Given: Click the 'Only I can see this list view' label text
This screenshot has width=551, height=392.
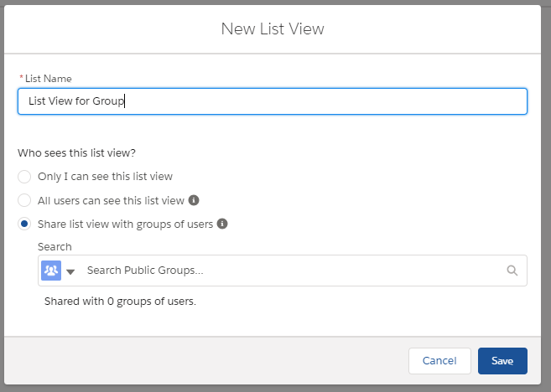Looking at the screenshot, I should pos(105,177).
